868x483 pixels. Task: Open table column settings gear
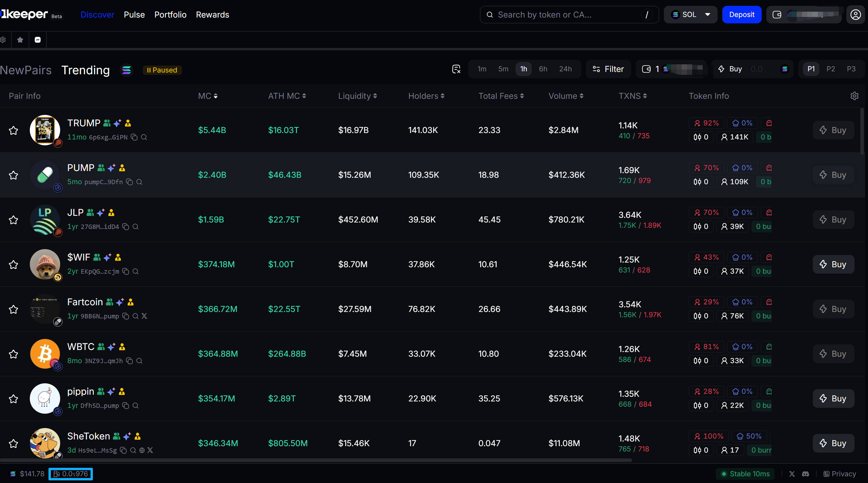pos(854,96)
